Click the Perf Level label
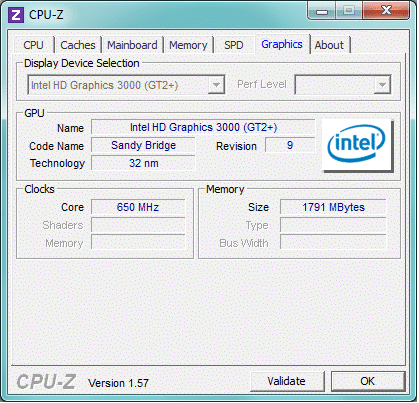 pyautogui.click(x=262, y=84)
